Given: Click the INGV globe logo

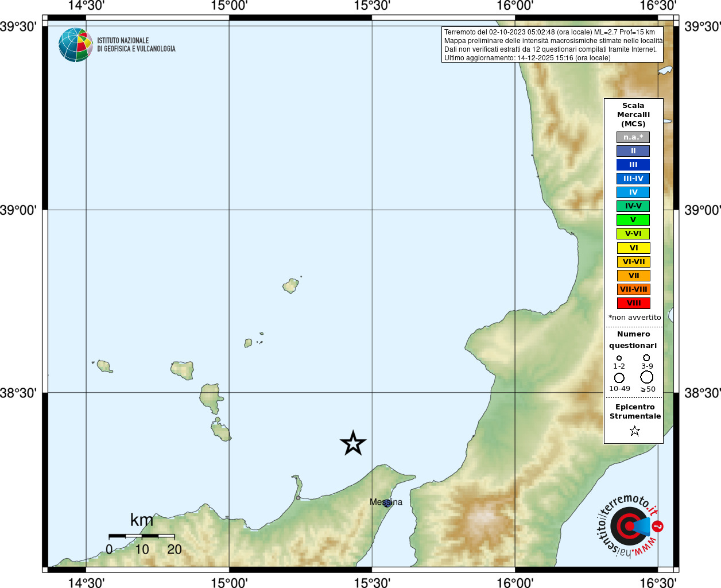Looking at the screenshot, I should pos(76,45).
